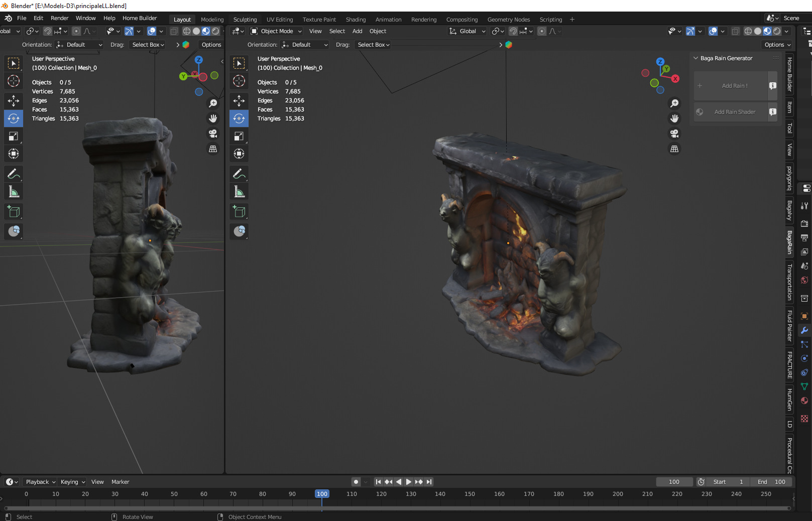Switch perspective/orthographic in right viewport

tap(674, 149)
